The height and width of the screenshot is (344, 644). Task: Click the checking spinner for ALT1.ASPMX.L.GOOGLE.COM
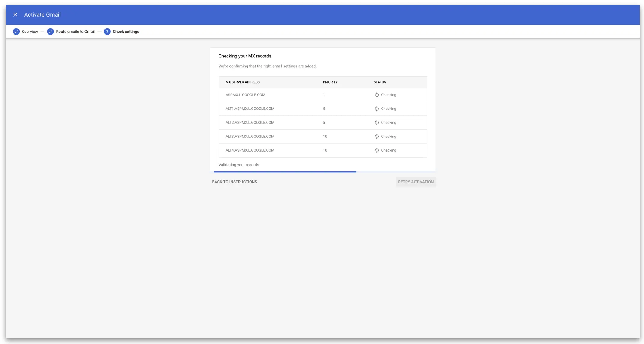376,109
